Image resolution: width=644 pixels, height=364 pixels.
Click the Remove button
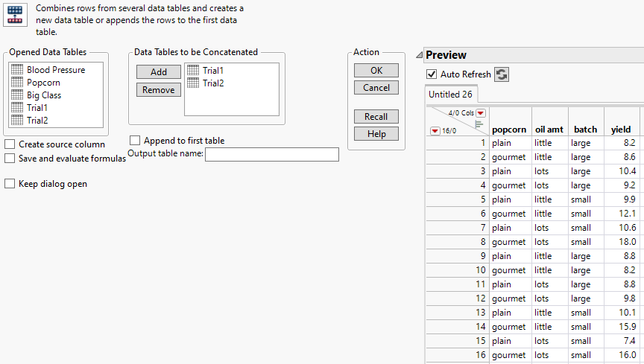point(158,90)
